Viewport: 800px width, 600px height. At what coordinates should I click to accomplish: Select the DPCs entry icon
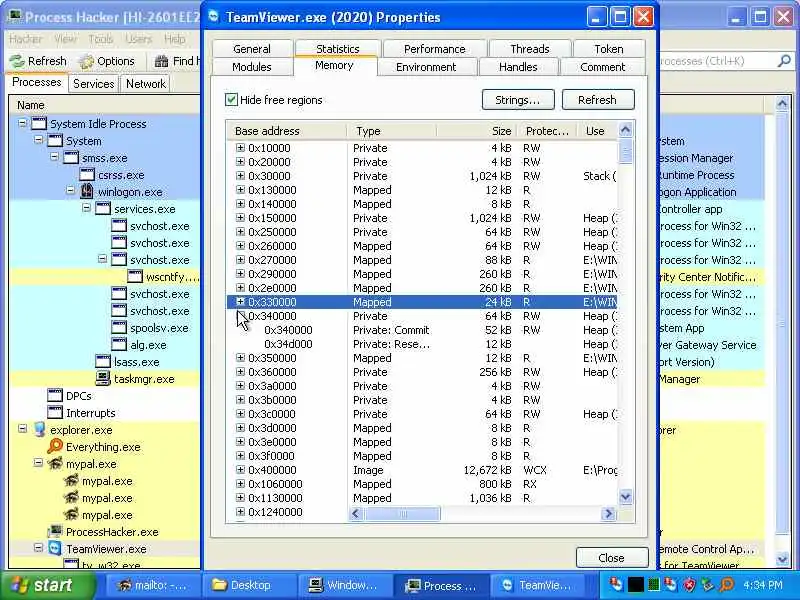(55, 395)
